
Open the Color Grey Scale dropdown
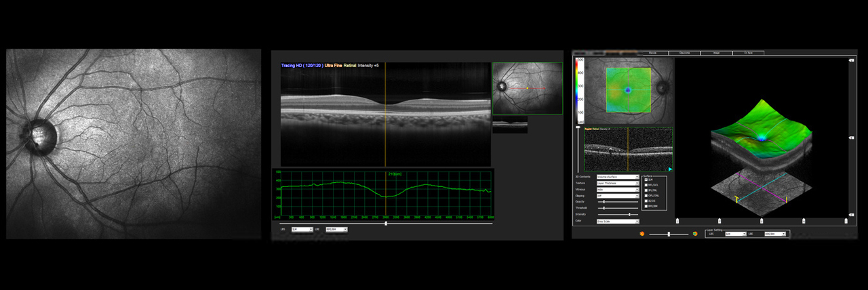tap(617, 221)
